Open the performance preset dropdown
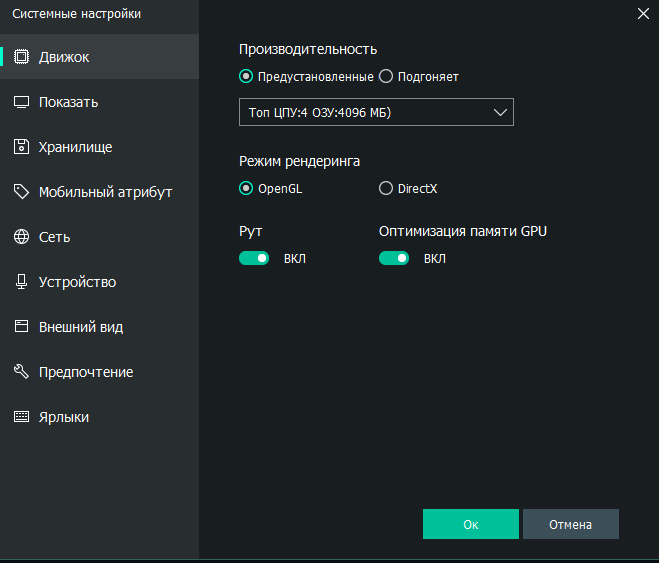This screenshot has width=659, height=563. tap(376, 112)
